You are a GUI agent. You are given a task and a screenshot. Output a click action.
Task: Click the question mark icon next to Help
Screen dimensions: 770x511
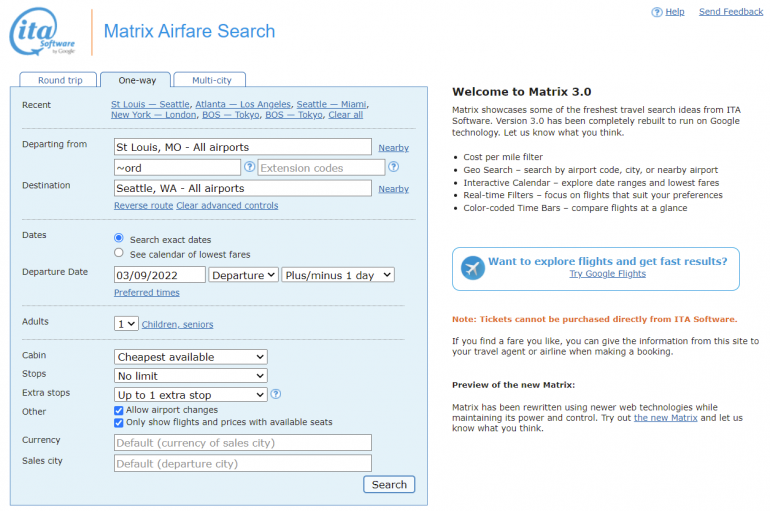pos(657,12)
